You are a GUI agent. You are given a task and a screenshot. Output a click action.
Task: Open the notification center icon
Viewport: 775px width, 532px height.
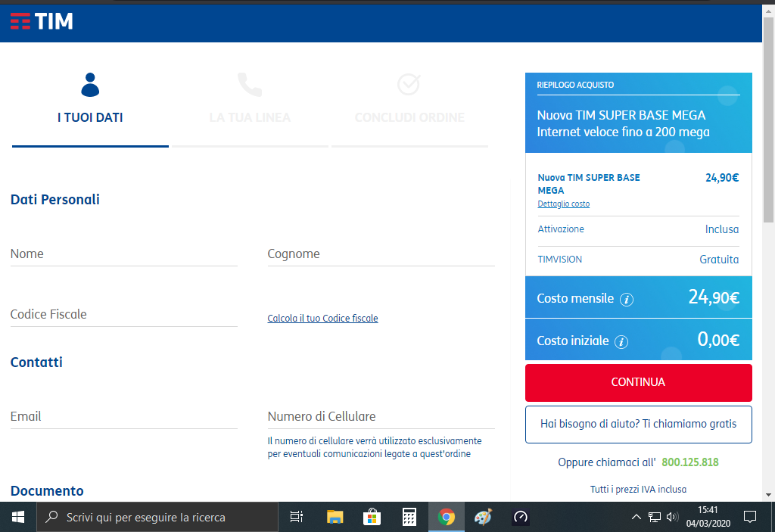click(x=750, y=517)
